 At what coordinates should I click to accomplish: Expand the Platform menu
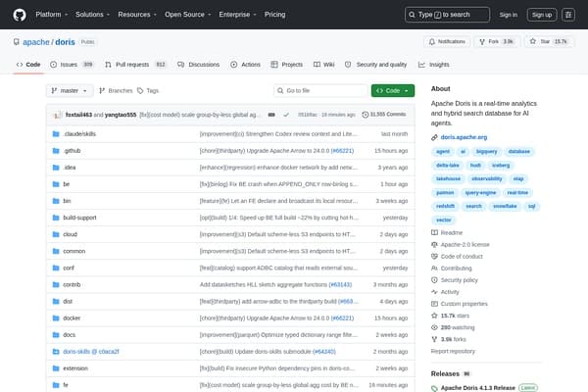point(52,15)
